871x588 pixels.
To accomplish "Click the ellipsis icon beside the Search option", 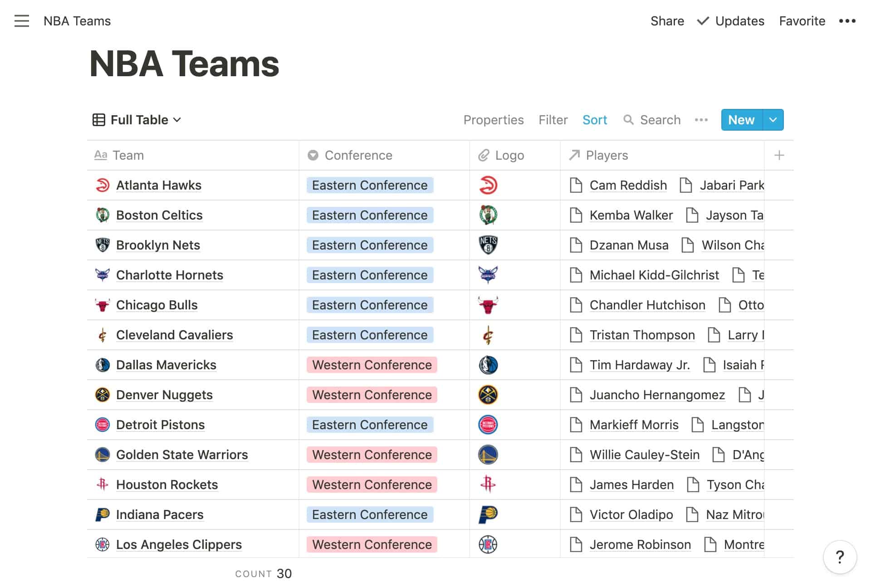I will point(700,120).
